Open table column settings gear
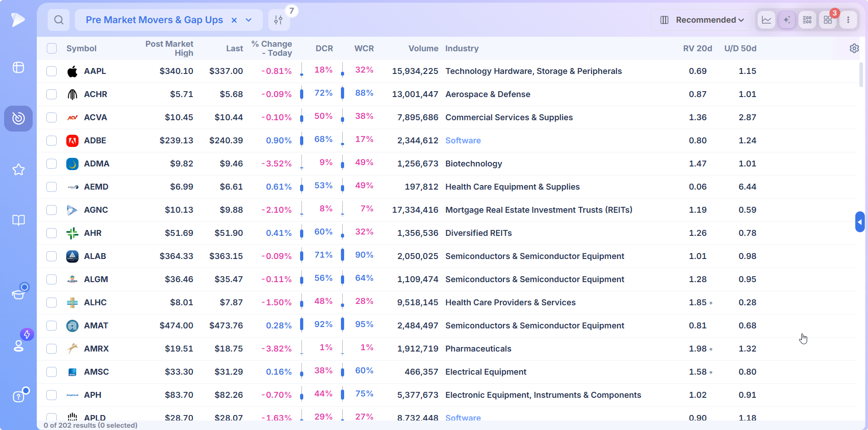This screenshot has height=430, width=868. click(854, 49)
